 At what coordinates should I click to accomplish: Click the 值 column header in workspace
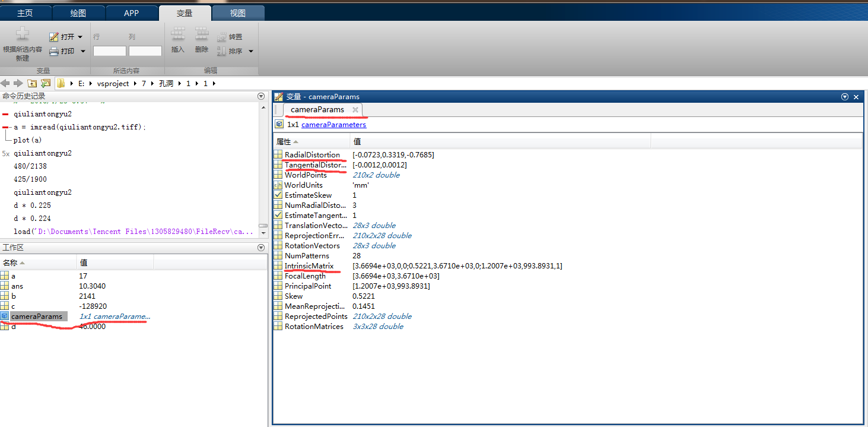pyautogui.click(x=115, y=262)
